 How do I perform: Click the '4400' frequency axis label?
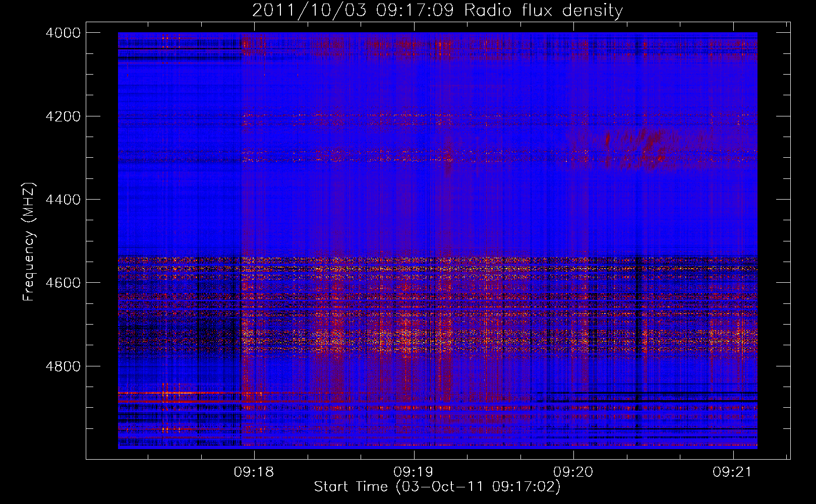[x=63, y=200]
